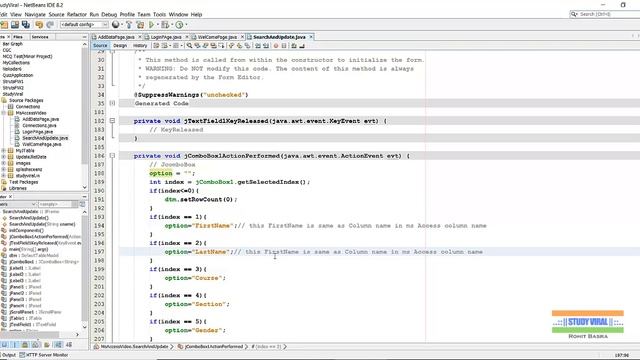640x360 pixels.
Task: Select Connectionz.java in Projects tree
Action: pyautogui.click(x=39, y=125)
